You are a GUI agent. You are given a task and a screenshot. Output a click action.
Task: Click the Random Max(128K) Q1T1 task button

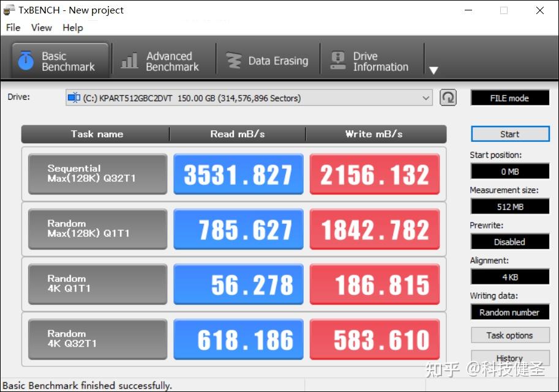(98, 229)
